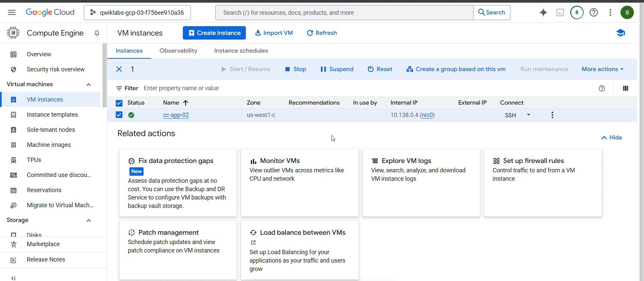Collapse the Storage section
Viewport: 644px width, 281px height.
click(89, 220)
